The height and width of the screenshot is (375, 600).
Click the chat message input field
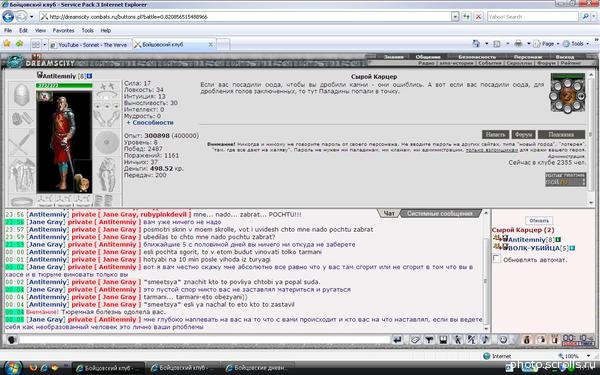point(204,339)
